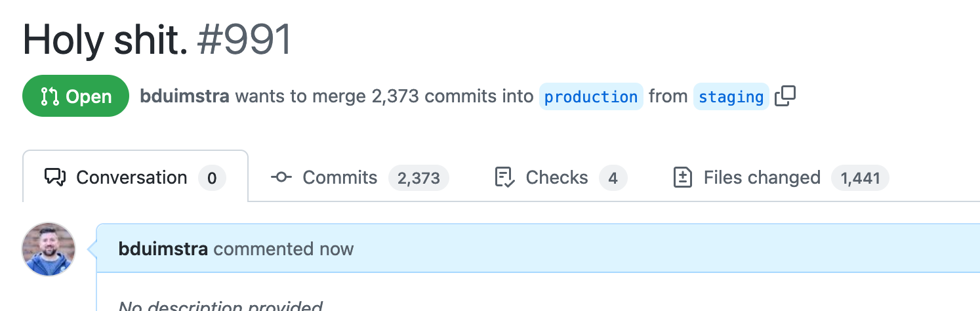Click bduimstra's avatar thumbnail
The image size is (980, 311).
[49, 249]
